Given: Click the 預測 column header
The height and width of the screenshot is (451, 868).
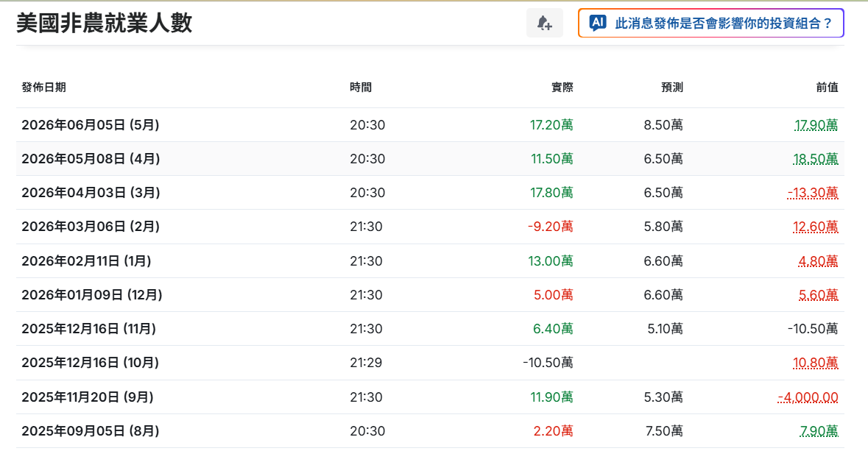Looking at the screenshot, I should [672, 88].
